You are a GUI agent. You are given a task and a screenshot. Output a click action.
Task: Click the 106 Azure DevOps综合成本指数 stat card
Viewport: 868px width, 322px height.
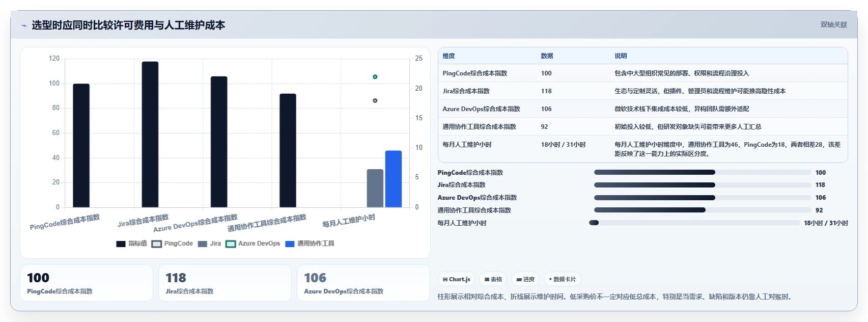coord(363,283)
